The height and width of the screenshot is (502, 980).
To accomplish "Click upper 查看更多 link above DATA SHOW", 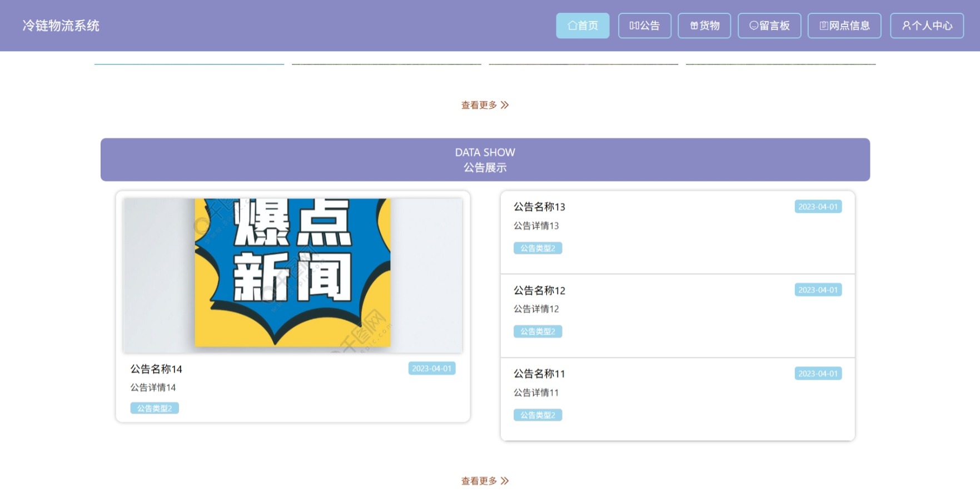I will click(x=485, y=105).
